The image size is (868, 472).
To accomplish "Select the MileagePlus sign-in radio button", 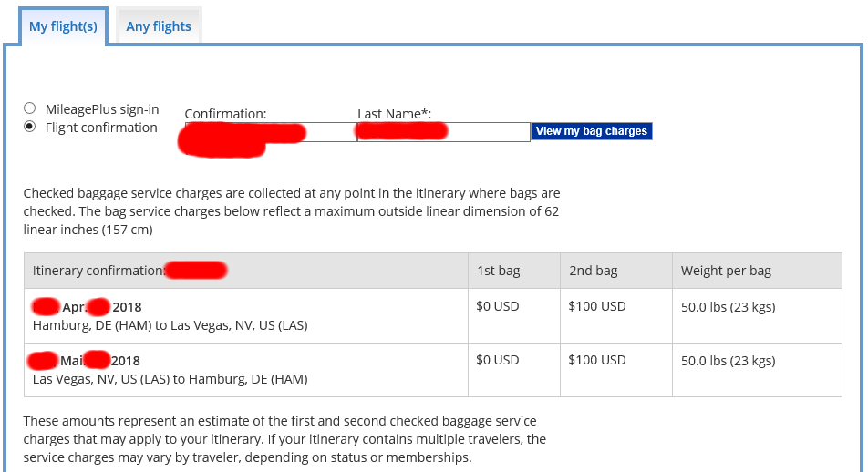I will click(30, 108).
